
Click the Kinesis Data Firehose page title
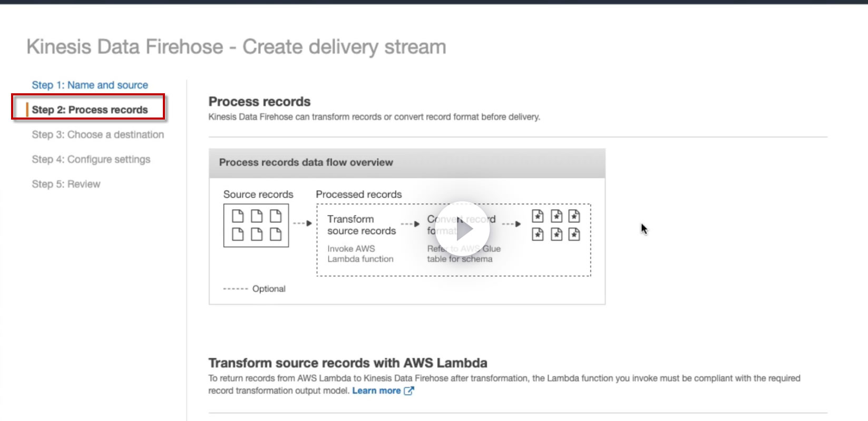click(x=236, y=47)
